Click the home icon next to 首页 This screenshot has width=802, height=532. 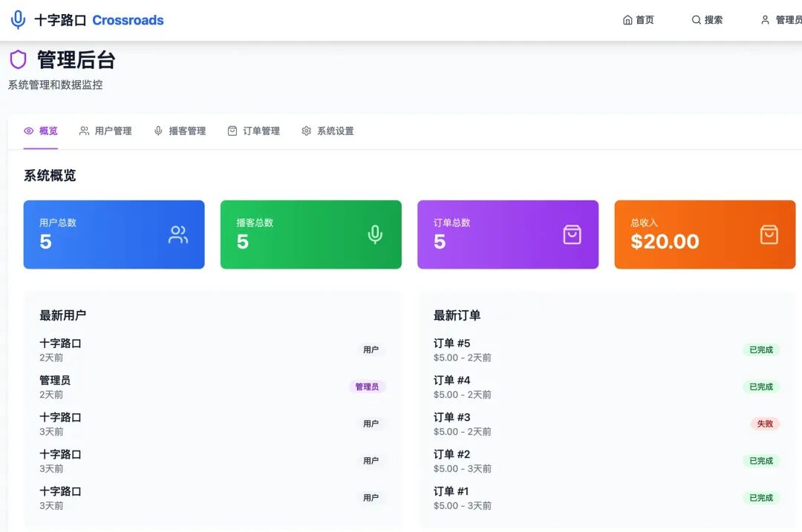point(627,20)
